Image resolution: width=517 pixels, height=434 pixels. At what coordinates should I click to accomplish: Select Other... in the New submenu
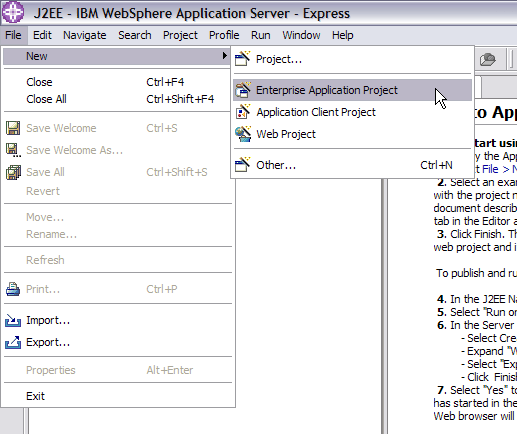point(352,165)
